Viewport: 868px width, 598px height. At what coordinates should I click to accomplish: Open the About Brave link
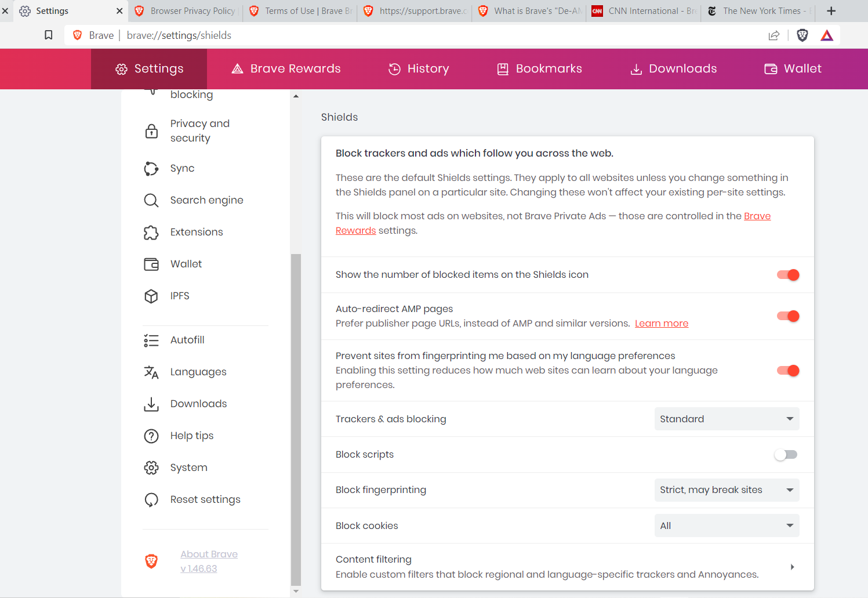209,554
